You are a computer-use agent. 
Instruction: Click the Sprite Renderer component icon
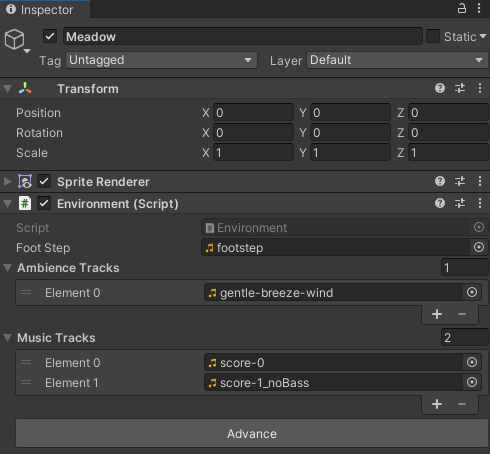[x=25, y=181]
